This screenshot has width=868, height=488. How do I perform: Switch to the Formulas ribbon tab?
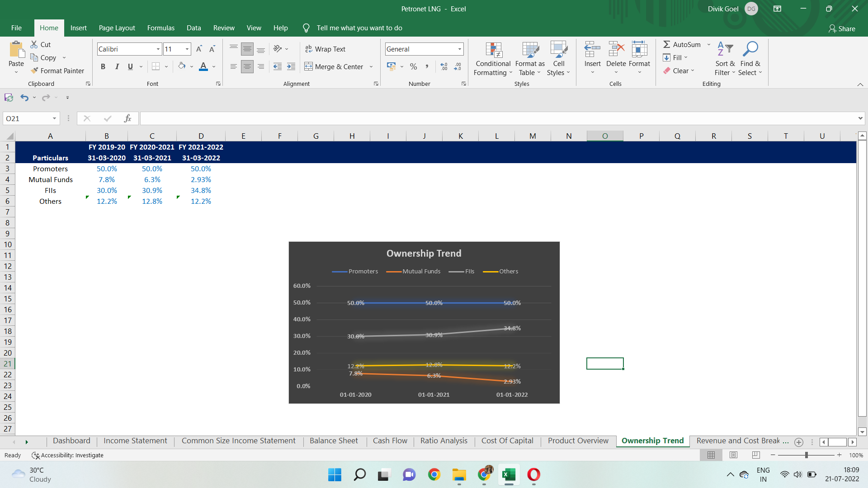(160, 28)
